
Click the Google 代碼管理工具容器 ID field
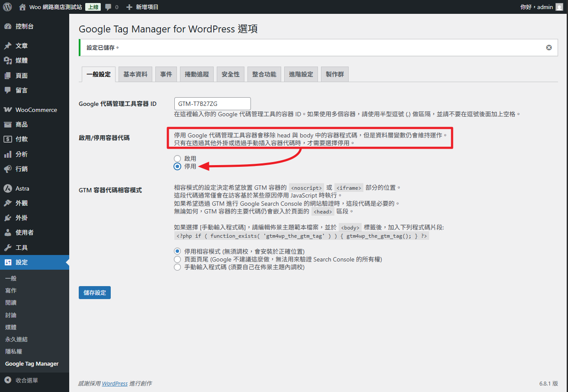click(212, 104)
